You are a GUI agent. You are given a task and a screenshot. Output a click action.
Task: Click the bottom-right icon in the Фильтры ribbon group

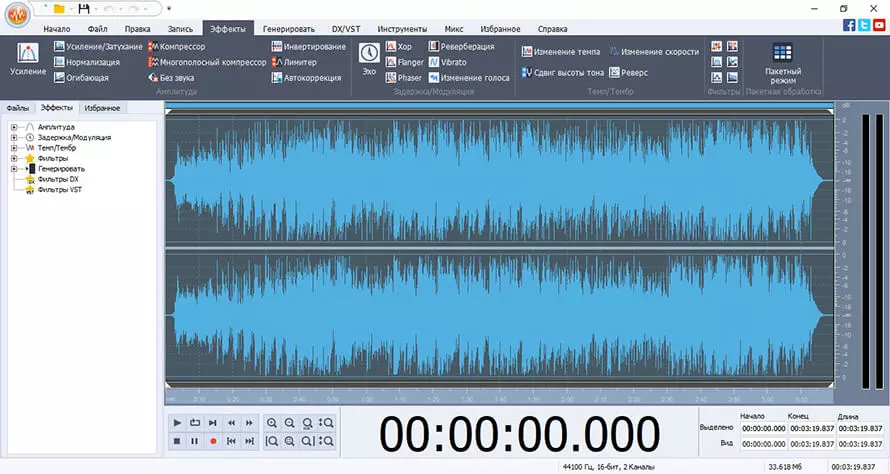[x=733, y=77]
